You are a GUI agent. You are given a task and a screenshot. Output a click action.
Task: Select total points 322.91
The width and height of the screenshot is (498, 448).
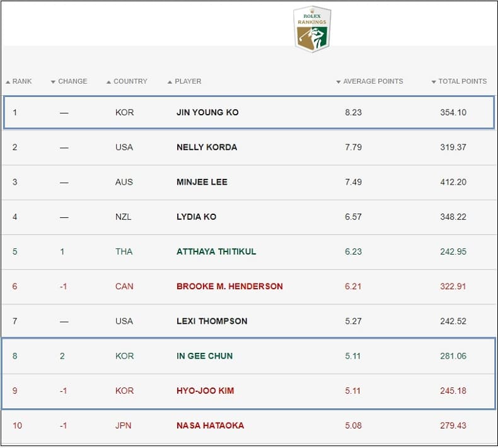click(453, 287)
